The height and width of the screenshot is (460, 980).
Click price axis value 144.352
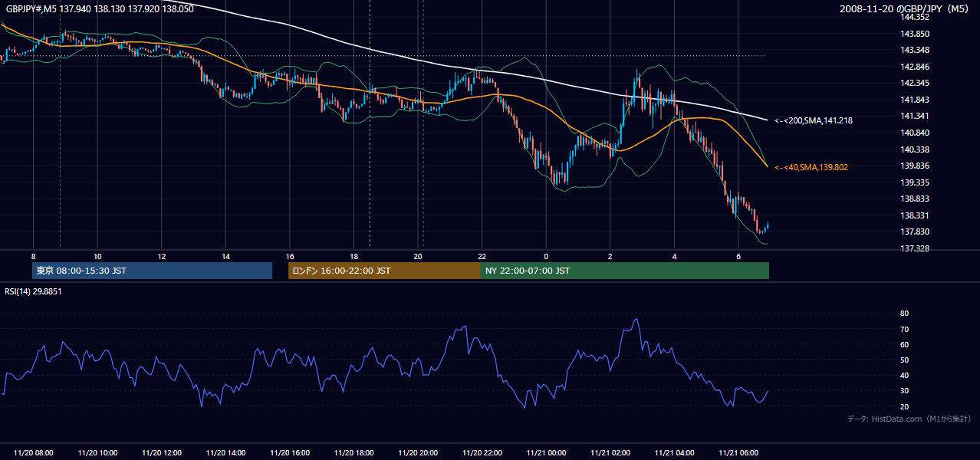[915, 18]
